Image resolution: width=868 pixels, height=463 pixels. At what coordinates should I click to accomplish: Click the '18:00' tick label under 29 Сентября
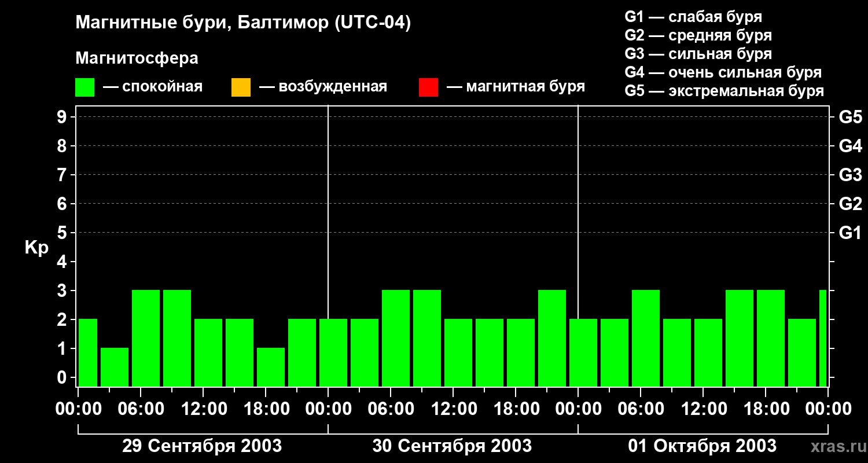point(266,409)
